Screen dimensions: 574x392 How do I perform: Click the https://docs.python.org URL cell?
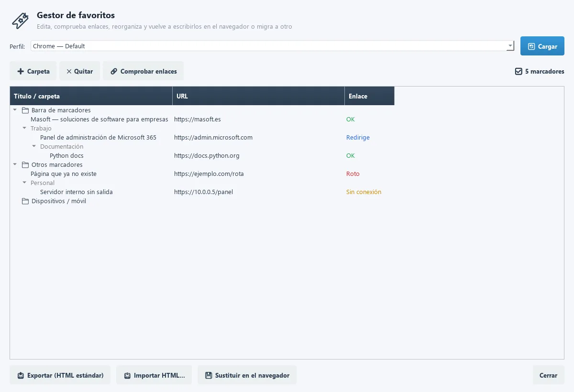pyautogui.click(x=207, y=156)
